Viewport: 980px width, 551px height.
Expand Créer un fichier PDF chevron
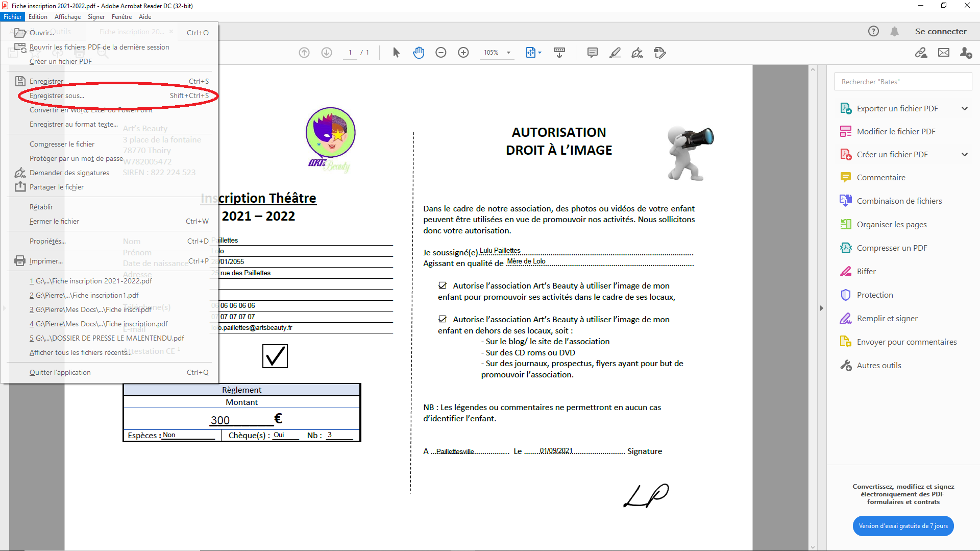[x=965, y=155]
